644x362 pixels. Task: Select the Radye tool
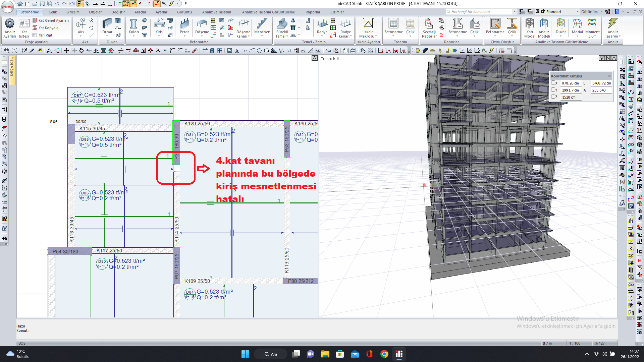322,26
